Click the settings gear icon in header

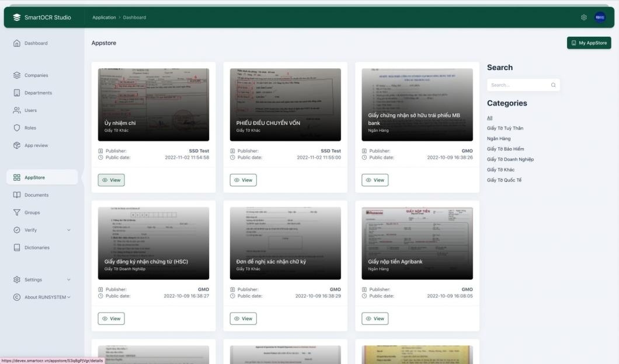tap(583, 17)
